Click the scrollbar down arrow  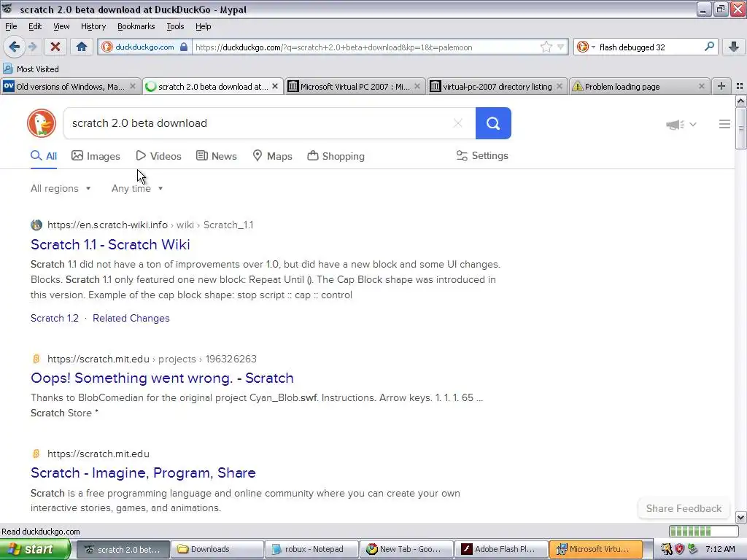(x=740, y=517)
